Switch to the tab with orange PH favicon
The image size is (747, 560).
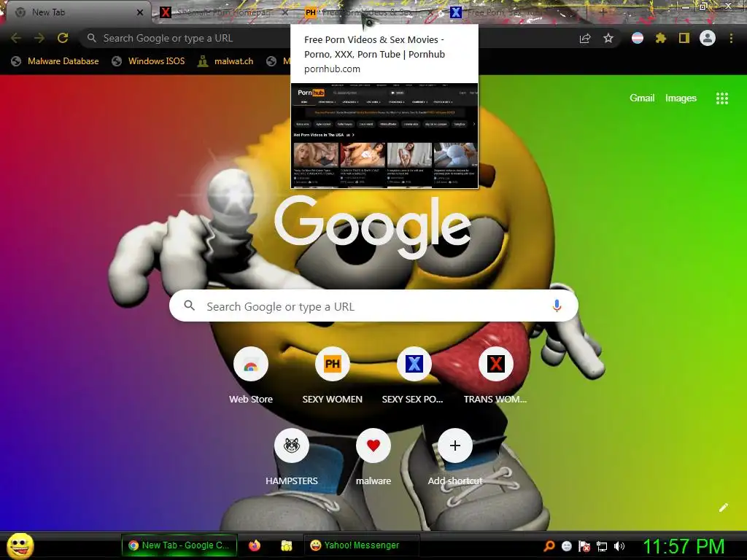[x=369, y=13]
